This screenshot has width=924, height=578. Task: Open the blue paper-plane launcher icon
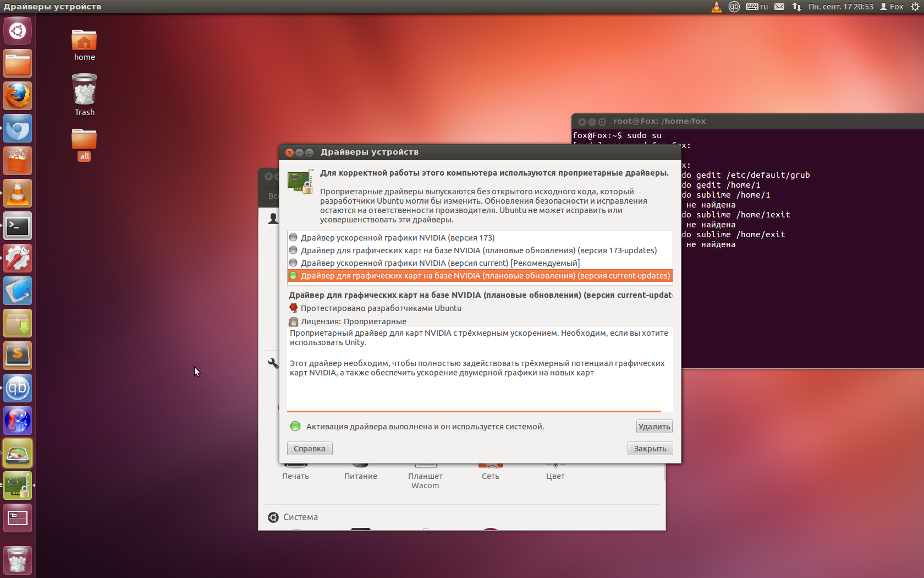pos(18,291)
